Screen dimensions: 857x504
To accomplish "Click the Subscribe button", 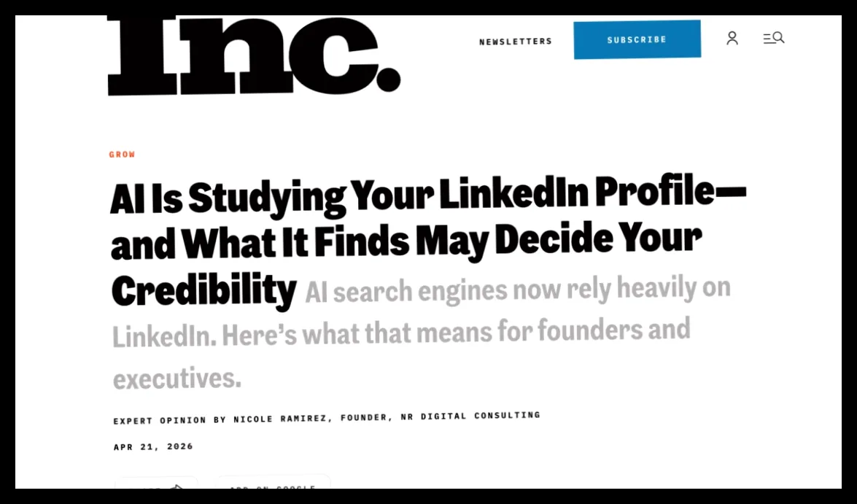I will 637,40.
